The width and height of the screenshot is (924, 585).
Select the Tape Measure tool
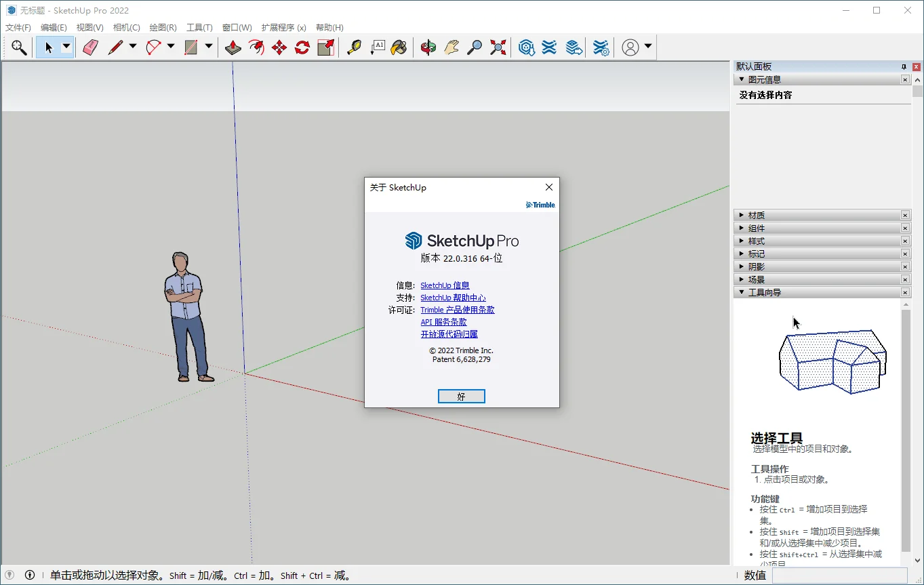click(354, 47)
